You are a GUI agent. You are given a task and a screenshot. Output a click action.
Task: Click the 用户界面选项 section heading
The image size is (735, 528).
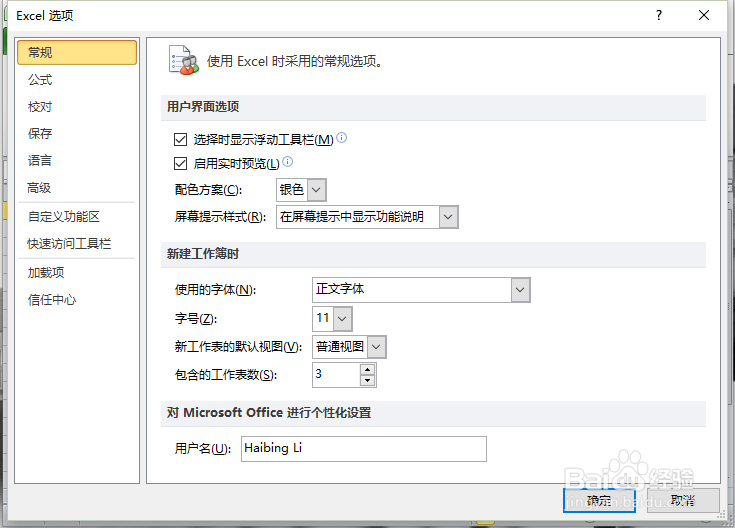coord(203,107)
